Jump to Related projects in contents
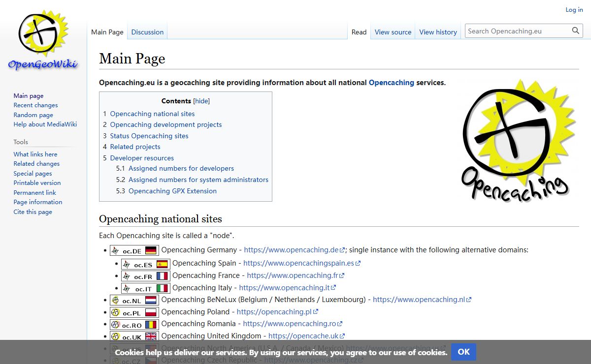591x364 pixels. click(135, 147)
